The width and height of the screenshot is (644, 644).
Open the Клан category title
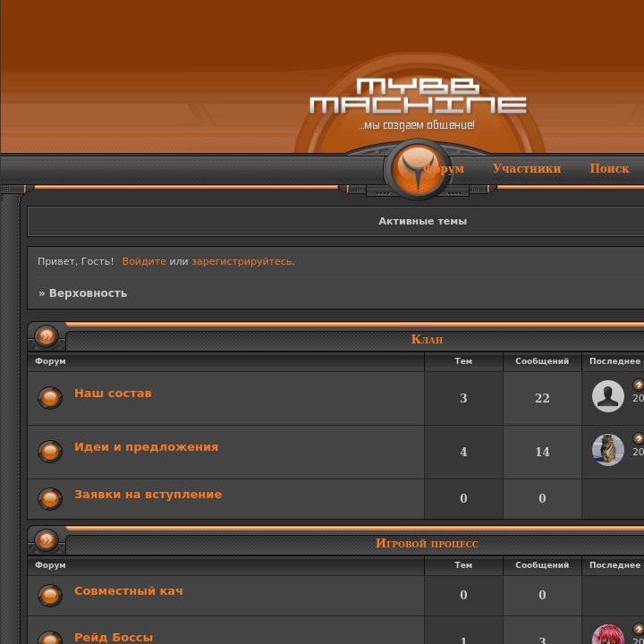click(x=427, y=339)
